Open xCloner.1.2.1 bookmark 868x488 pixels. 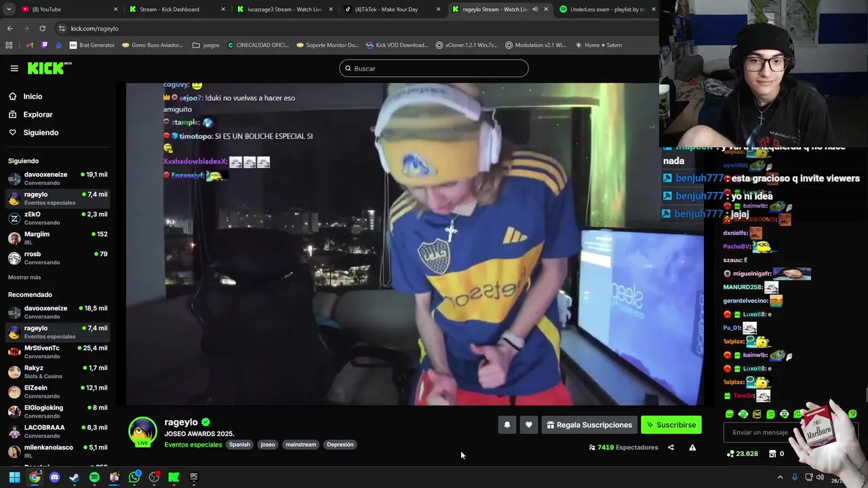[466, 45]
